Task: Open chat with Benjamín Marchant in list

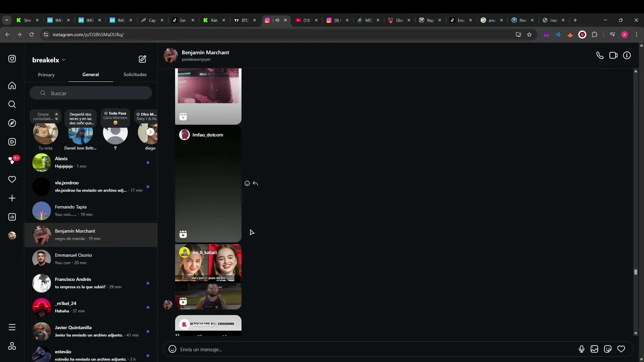Action: pos(91,235)
